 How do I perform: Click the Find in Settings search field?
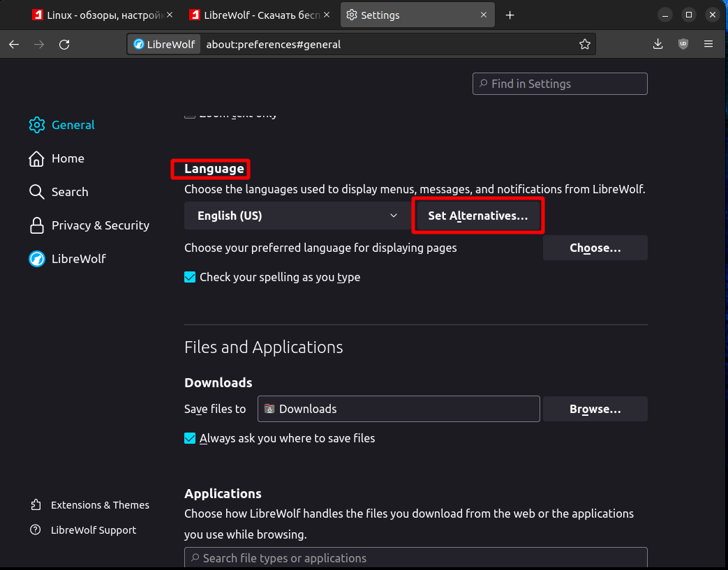click(560, 84)
